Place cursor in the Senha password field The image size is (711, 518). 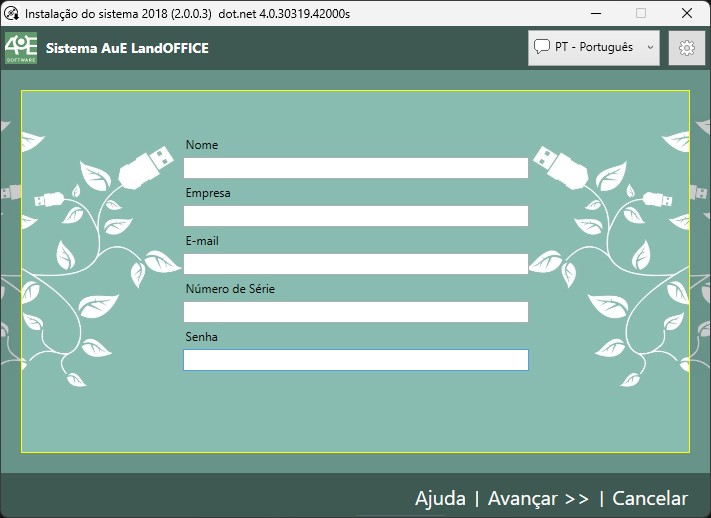(x=355, y=360)
